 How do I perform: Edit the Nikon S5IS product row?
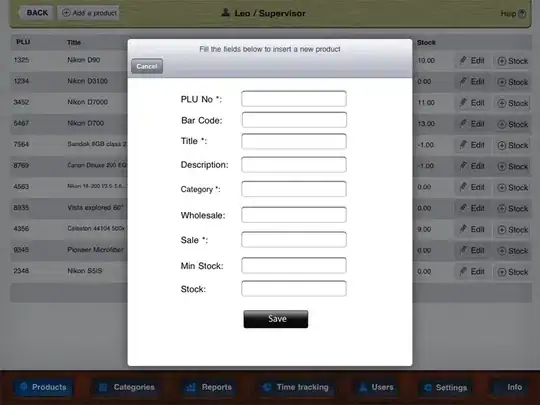tap(472, 271)
